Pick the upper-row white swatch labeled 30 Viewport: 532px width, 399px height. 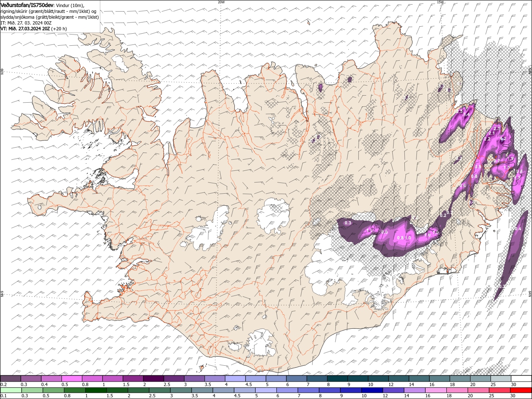(x=521, y=379)
